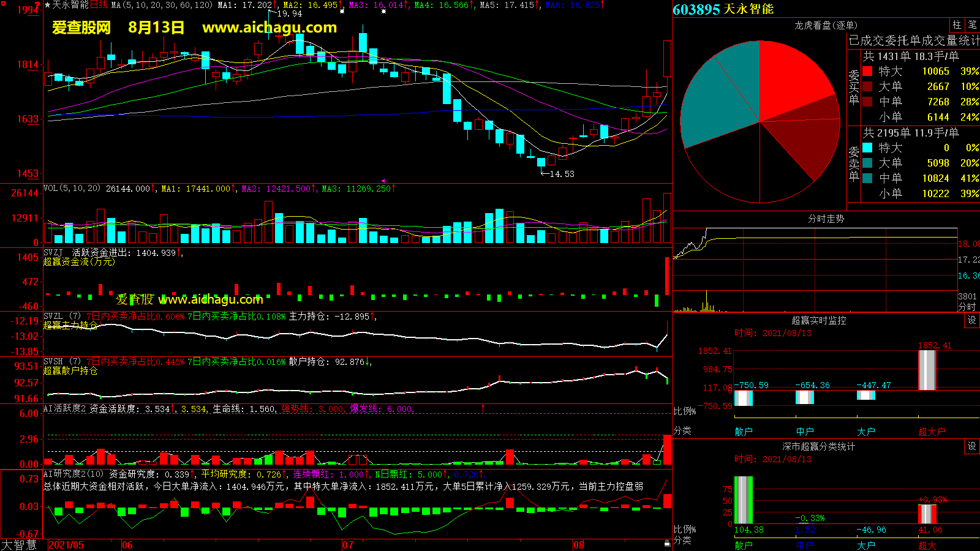Image resolution: width=980 pixels, height=551 pixels.
Task: Click the red question mark help icon
Action: click(x=38, y=5)
